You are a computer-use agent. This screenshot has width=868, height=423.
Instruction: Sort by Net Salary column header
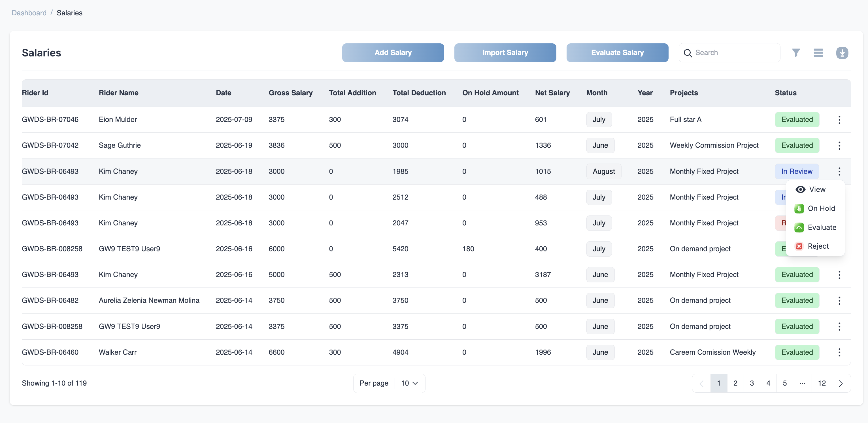(x=552, y=93)
